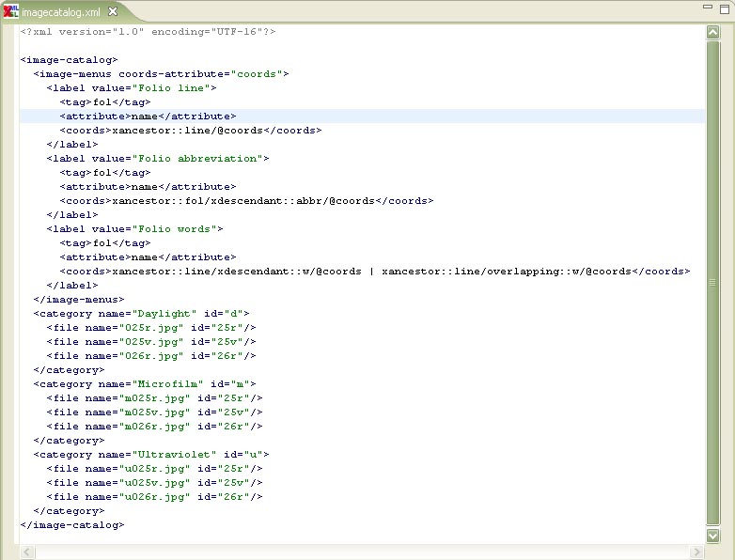Click the file name="u026r.jpg" line

point(154,497)
